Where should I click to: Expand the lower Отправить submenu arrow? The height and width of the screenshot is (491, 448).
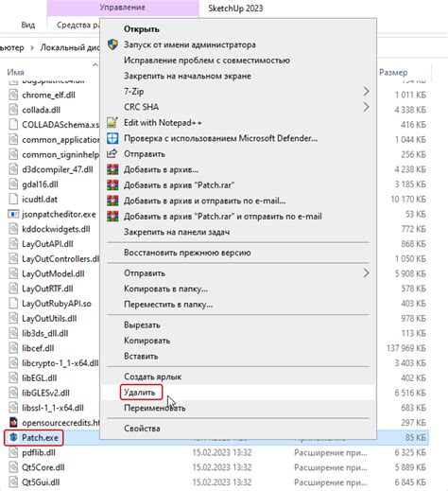(x=366, y=272)
